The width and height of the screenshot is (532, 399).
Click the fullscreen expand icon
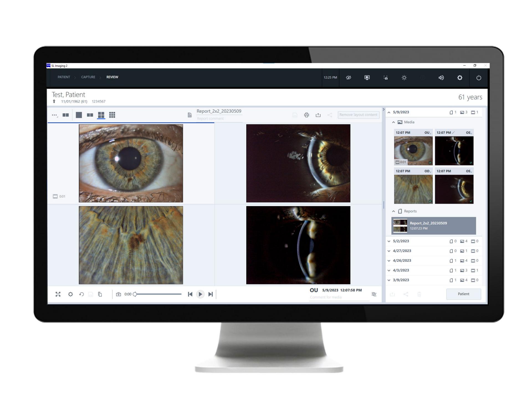pyautogui.click(x=58, y=293)
